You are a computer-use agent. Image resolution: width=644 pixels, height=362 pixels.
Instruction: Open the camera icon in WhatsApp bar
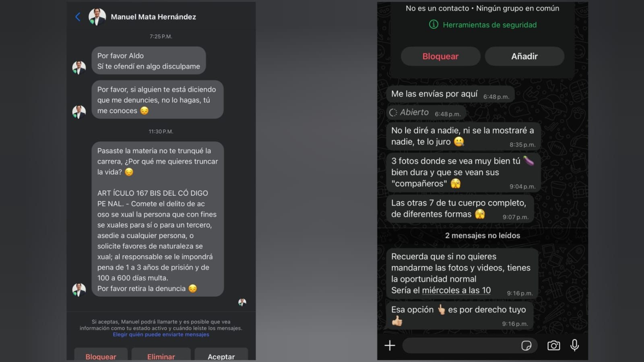[x=553, y=345]
